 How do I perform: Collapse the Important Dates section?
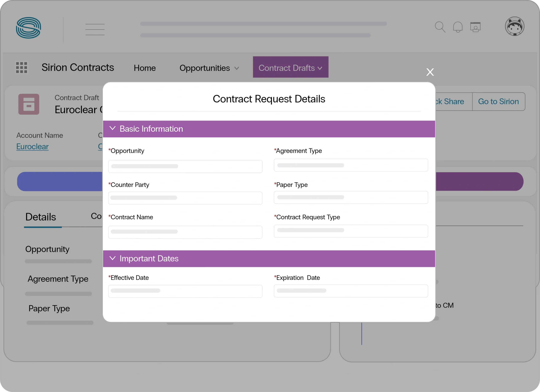(x=112, y=258)
